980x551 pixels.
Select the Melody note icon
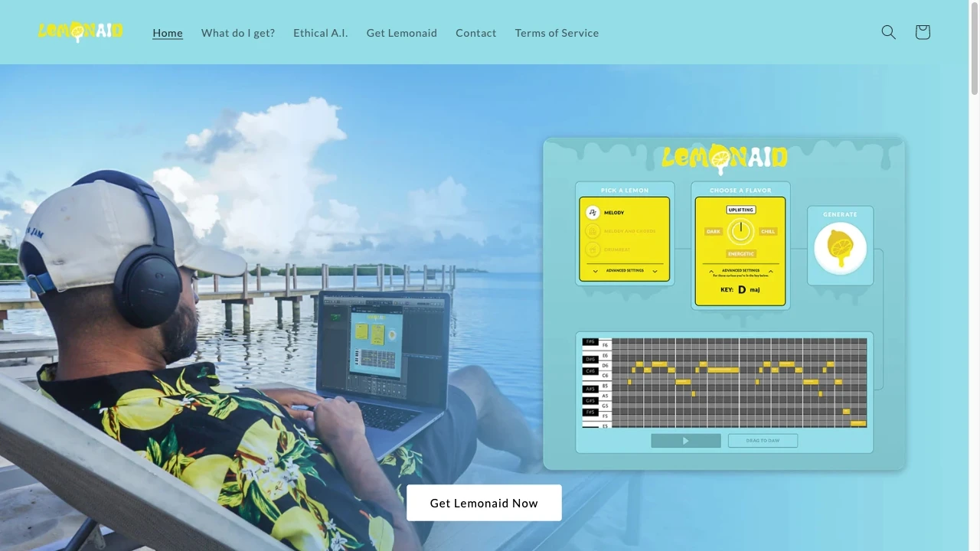(x=593, y=213)
